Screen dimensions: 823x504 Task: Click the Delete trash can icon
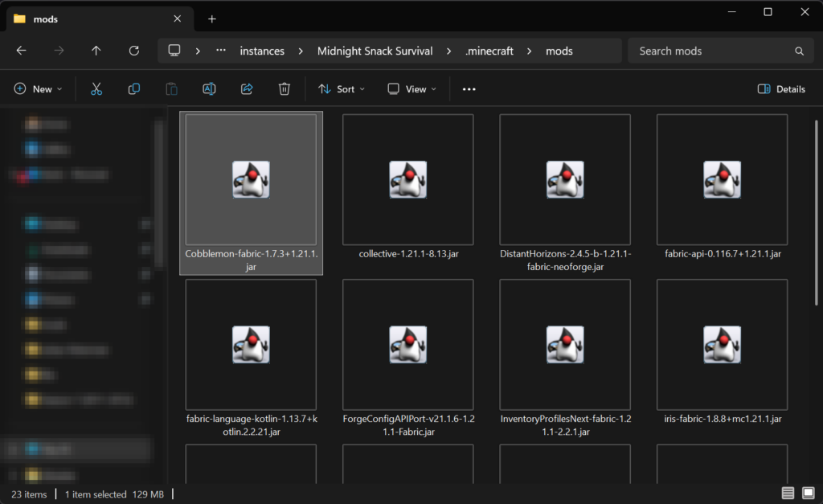pyautogui.click(x=285, y=89)
